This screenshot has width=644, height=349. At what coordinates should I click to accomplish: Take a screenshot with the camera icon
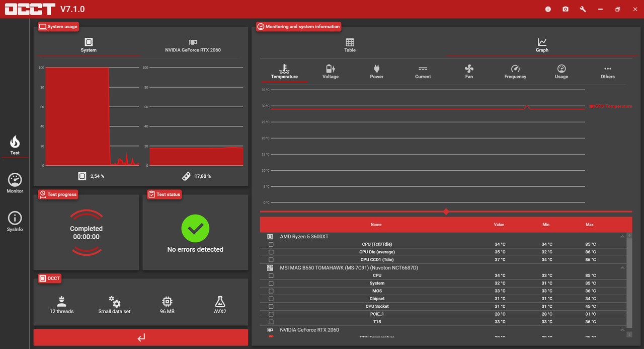[x=566, y=9]
